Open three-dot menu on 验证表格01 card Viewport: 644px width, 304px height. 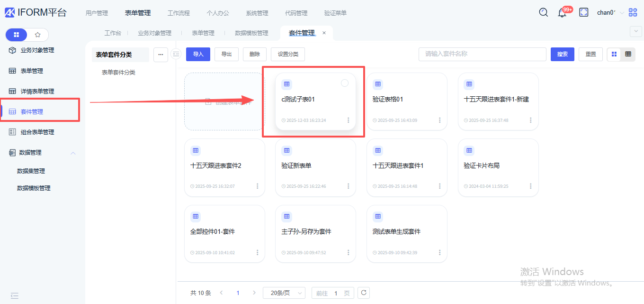point(439,120)
